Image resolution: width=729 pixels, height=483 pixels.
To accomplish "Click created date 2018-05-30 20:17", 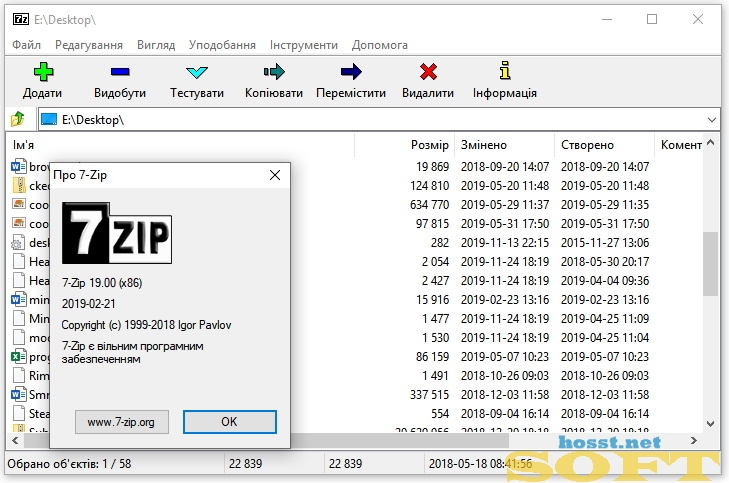I will (x=605, y=262).
